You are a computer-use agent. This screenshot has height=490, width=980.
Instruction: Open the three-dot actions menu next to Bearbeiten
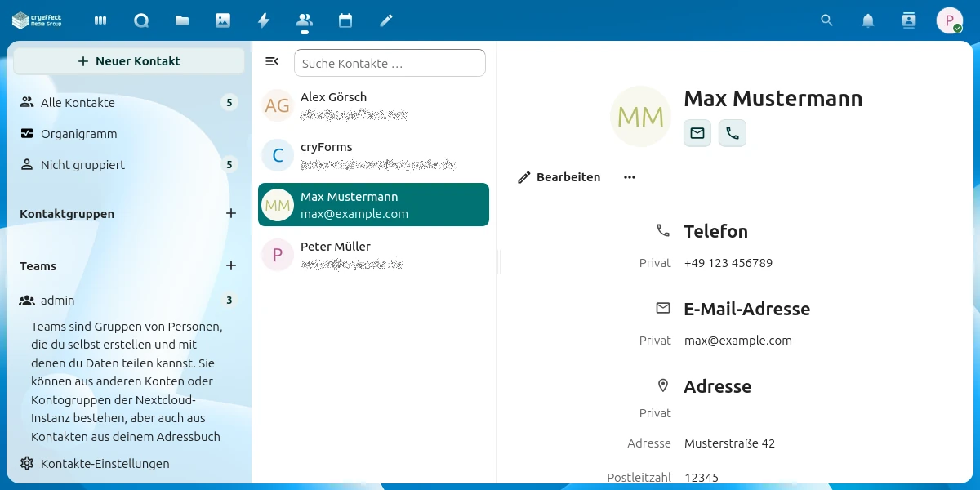tap(629, 177)
